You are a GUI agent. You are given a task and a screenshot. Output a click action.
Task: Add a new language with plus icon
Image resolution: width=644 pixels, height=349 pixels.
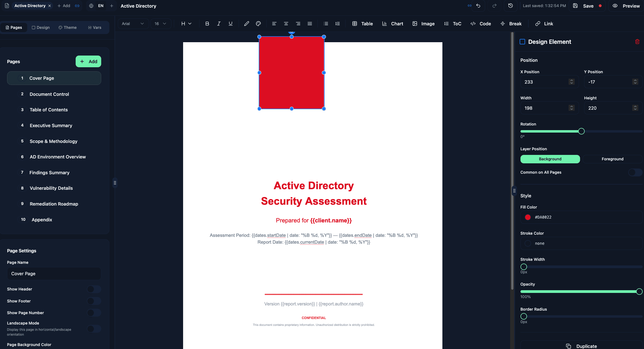coord(112,6)
